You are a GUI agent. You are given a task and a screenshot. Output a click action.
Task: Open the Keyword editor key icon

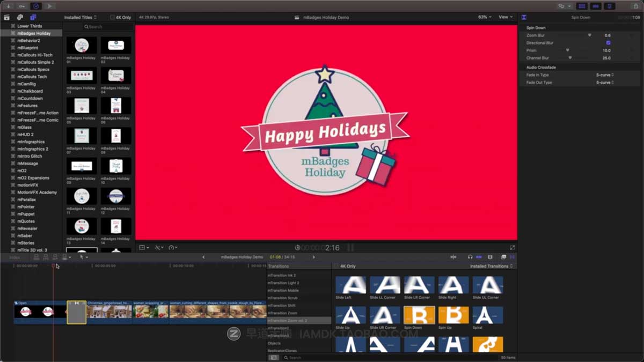pos(22,6)
